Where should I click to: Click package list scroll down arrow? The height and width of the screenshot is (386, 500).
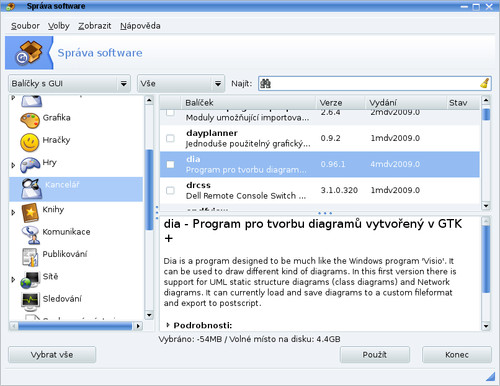486,206
